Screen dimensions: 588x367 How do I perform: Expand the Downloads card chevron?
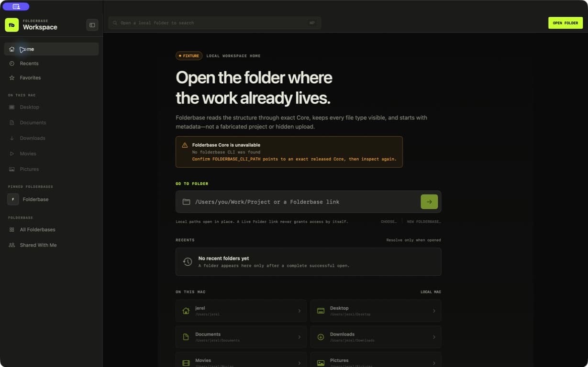coord(434,337)
